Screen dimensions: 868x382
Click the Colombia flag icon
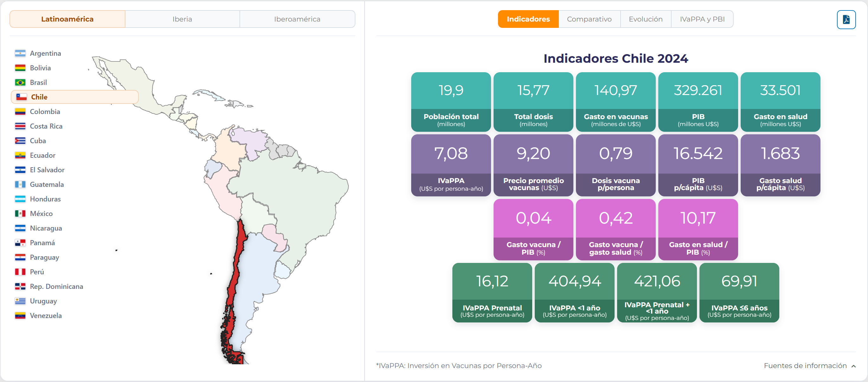[20, 111]
